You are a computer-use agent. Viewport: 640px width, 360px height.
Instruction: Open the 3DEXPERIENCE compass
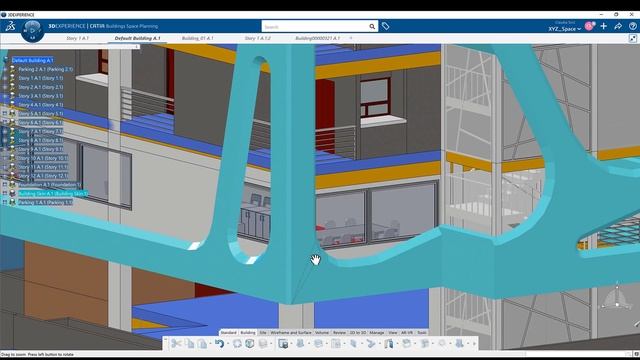point(32,31)
